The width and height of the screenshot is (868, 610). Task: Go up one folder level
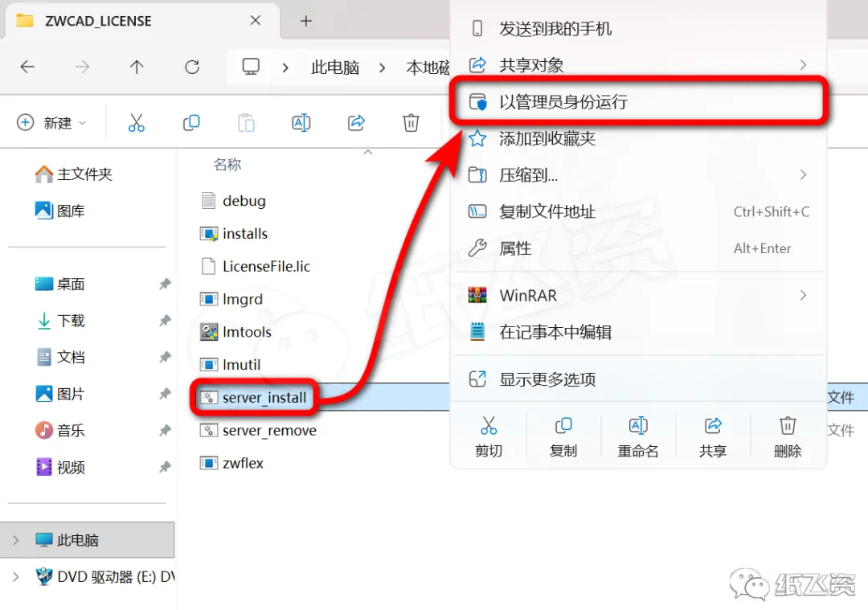click(x=137, y=67)
